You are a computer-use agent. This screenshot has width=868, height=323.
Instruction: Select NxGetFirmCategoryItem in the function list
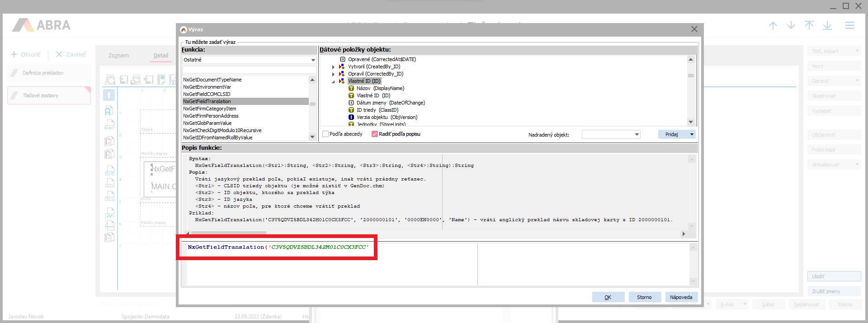tap(210, 109)
